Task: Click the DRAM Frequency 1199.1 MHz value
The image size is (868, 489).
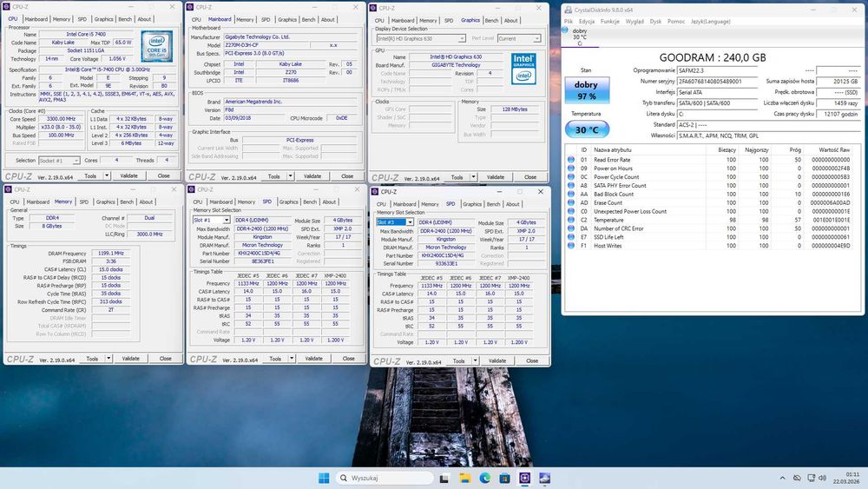Action: [111, 253]
